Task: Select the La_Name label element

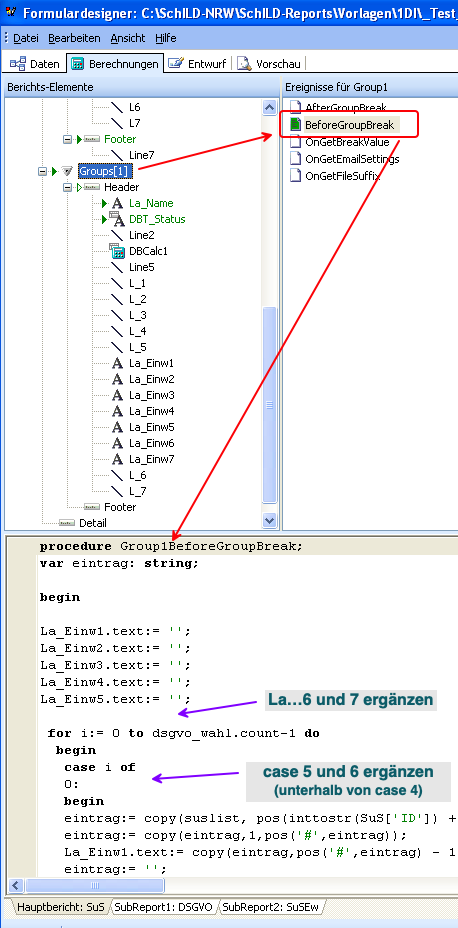Action: pyautogui.click(x=149, y=203)
